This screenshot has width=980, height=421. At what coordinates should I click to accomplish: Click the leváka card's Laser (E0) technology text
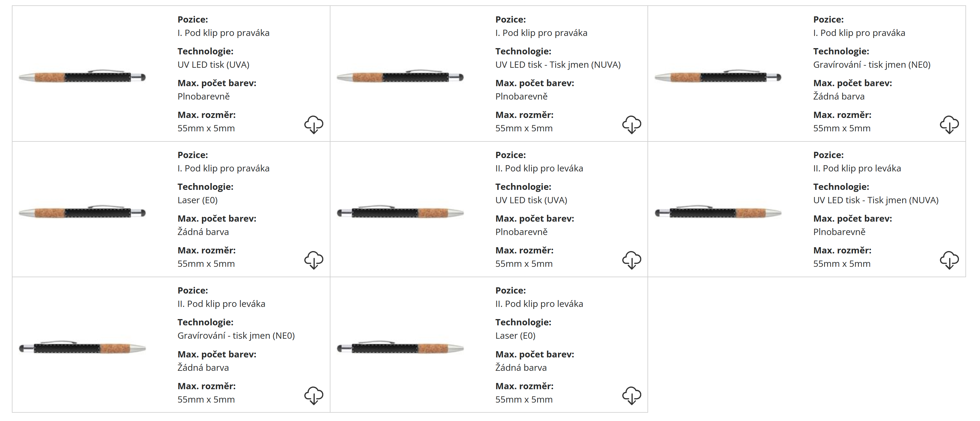point(515,336)
